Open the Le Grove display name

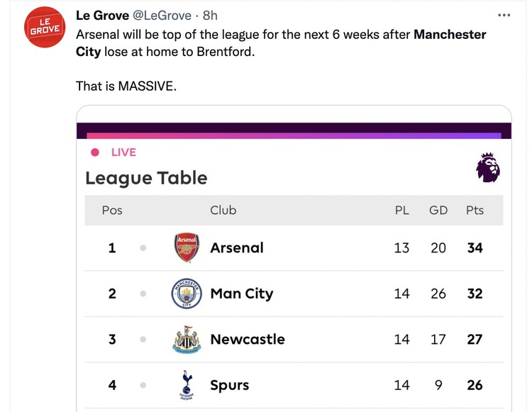[102, 16]
